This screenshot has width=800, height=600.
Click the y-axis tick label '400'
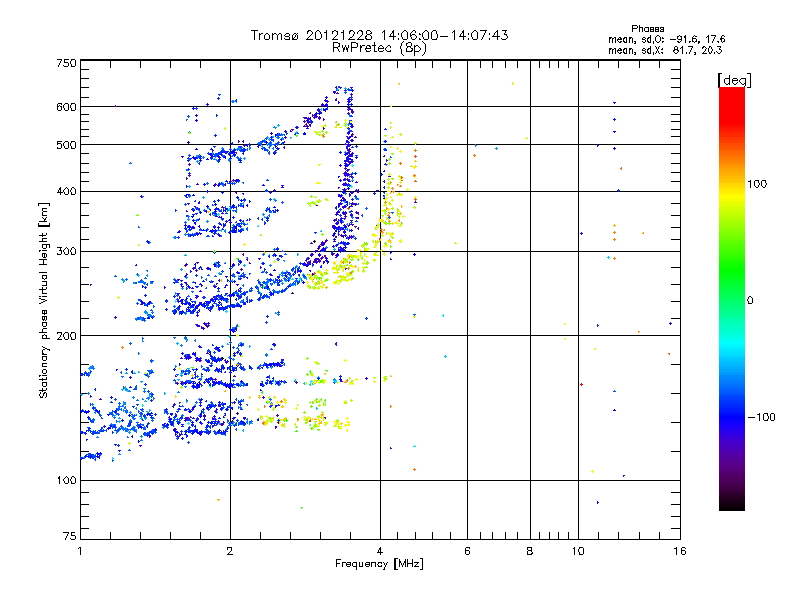click(66, 191)
